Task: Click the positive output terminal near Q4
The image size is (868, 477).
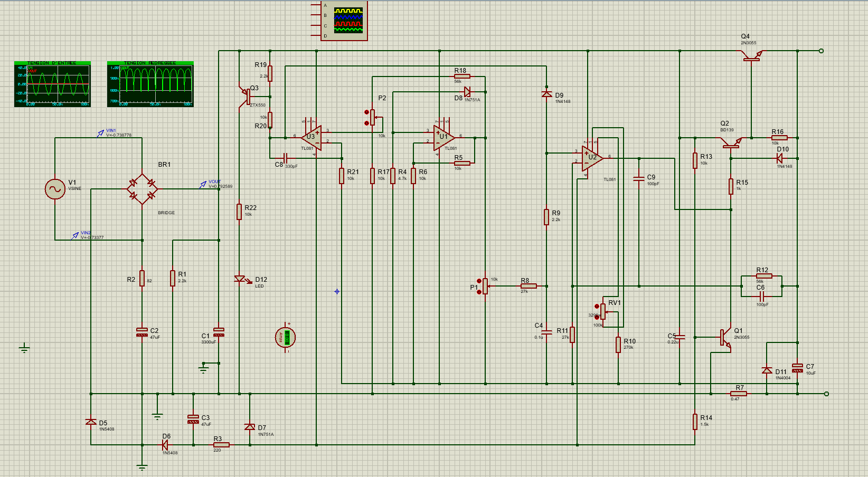Action: [821, 51]
